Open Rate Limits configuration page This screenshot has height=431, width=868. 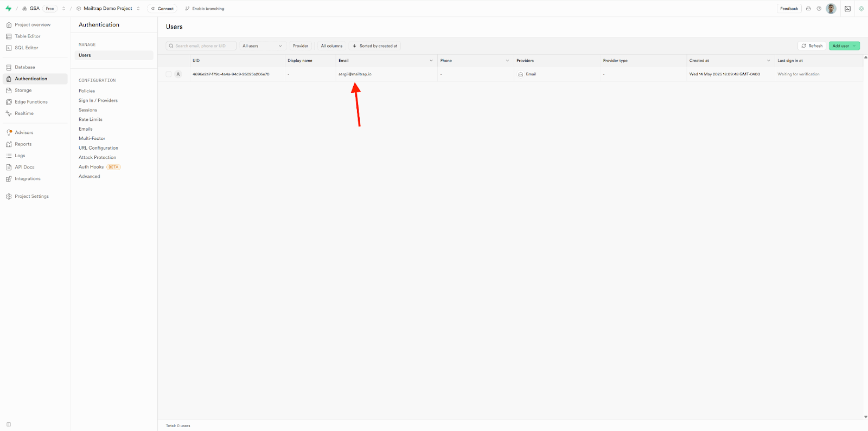point(91,119)
